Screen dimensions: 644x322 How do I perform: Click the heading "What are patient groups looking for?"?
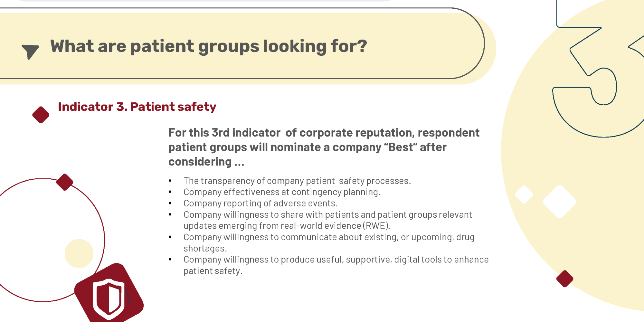coord(209,46)
